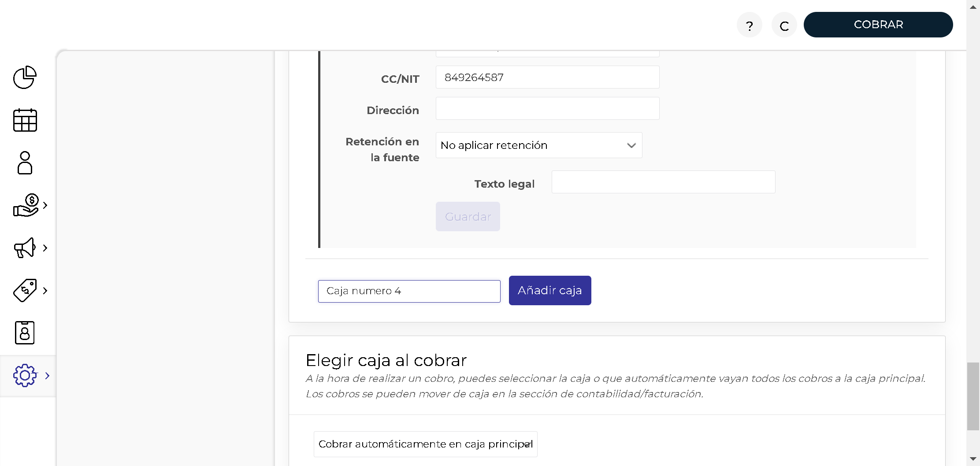Click the help question mark icon
Image resolution: width=980 pixels, height=466 pixels.
tap(749, 25)
